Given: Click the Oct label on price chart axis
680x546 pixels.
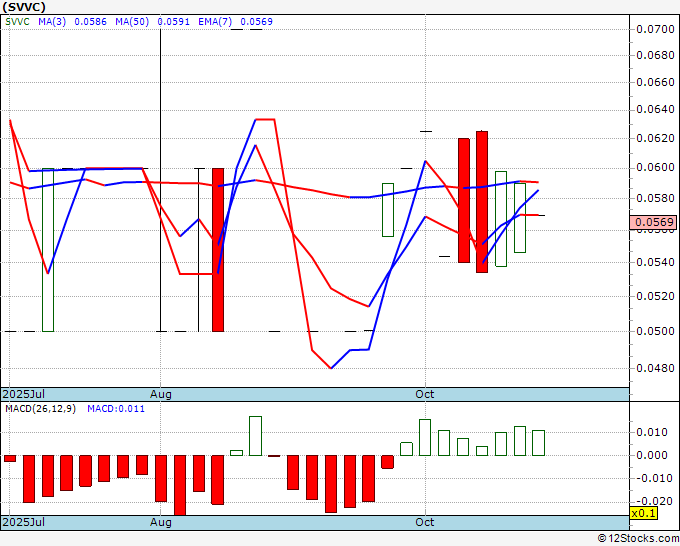Looking at the screenshot, I should click(425, 394).
